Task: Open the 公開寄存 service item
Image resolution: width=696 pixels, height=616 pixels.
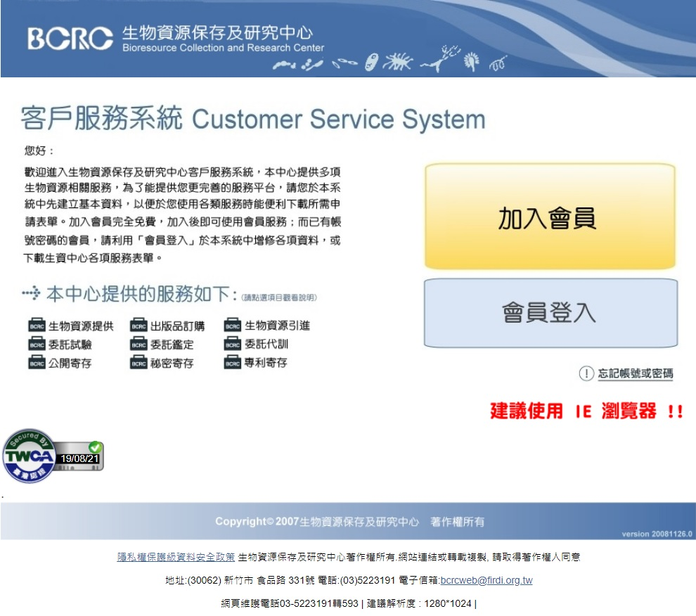Action: [70, 364]
